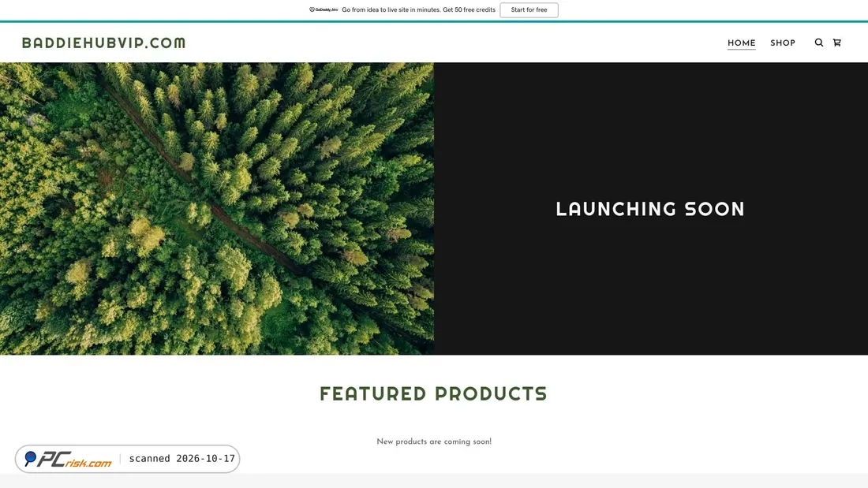
Task: Click the GoDaddy Airo logo in banner
Action: [x=324, y=9]
